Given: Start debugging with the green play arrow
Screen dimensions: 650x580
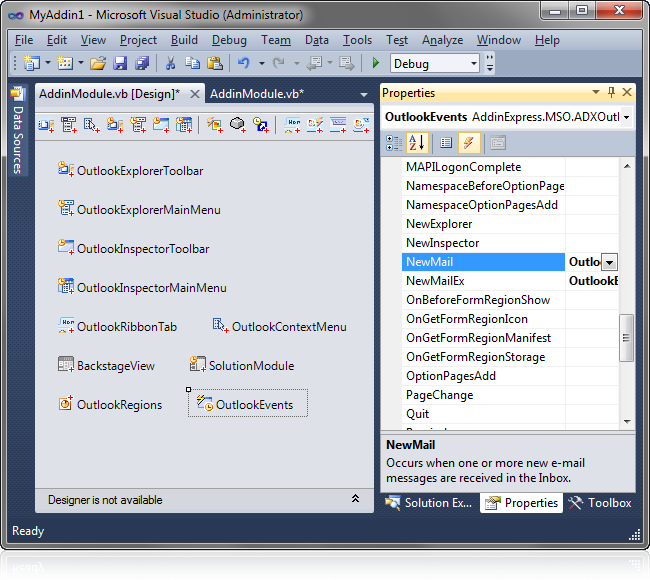Looking at the screenshot, I should [376, 63].
